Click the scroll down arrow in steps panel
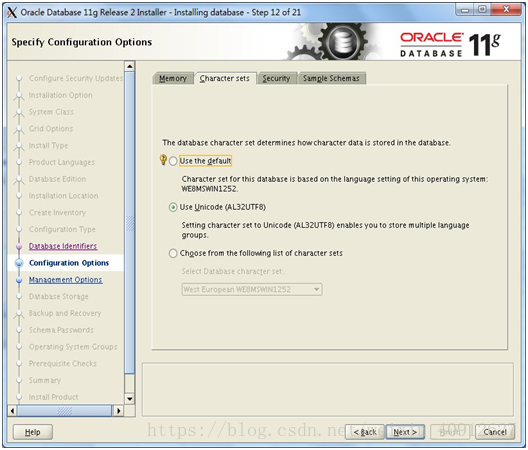Screen dimensions: 528x450 130,399
